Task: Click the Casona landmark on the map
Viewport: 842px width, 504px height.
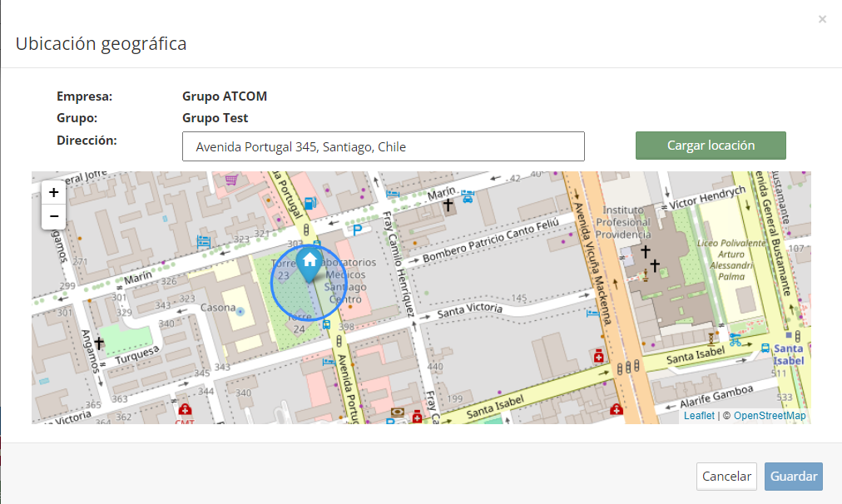Action: point(218,307)
